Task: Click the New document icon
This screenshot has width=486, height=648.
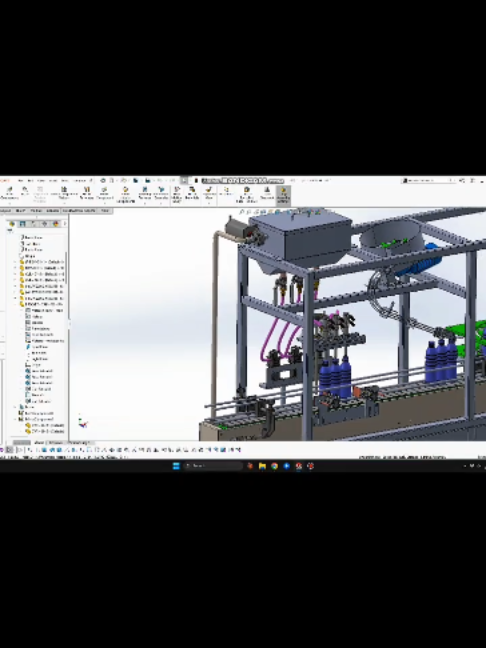Action: 112,181
